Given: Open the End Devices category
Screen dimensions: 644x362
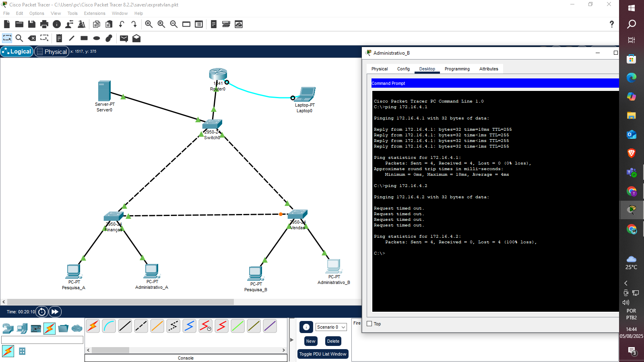Looking at the screenshot, I should point(22,329).
